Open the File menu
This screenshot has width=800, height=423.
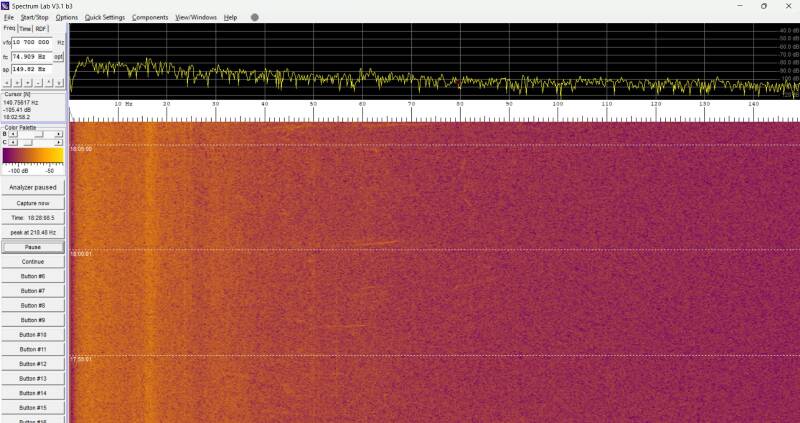pos(8,17)
